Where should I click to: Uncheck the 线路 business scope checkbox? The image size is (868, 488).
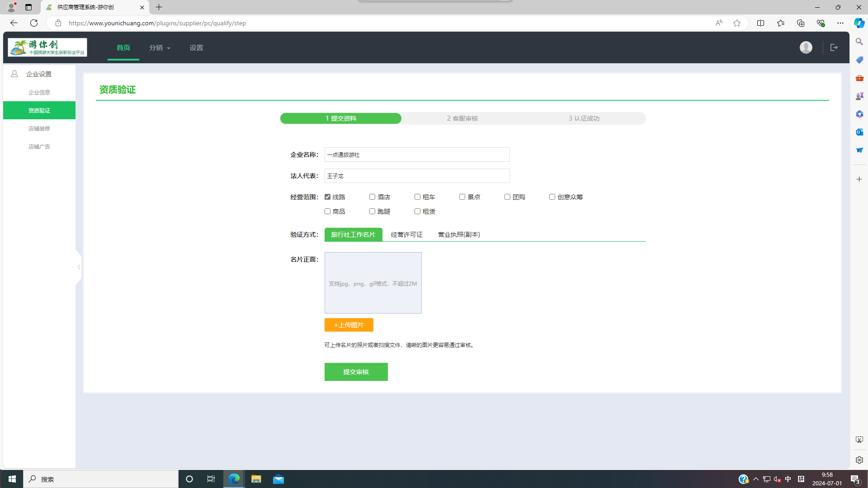pyautogui.click(x=328, y=197)
